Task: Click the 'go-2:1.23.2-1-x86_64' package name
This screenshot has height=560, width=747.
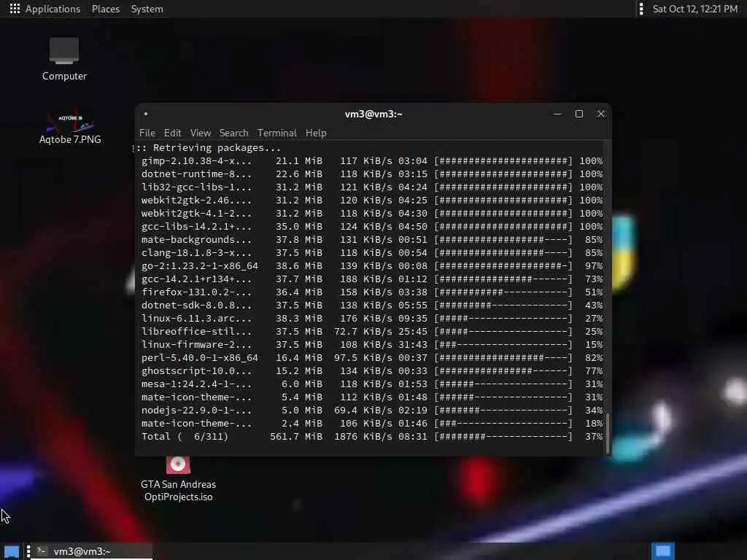Action: click(x=200, y=266)
